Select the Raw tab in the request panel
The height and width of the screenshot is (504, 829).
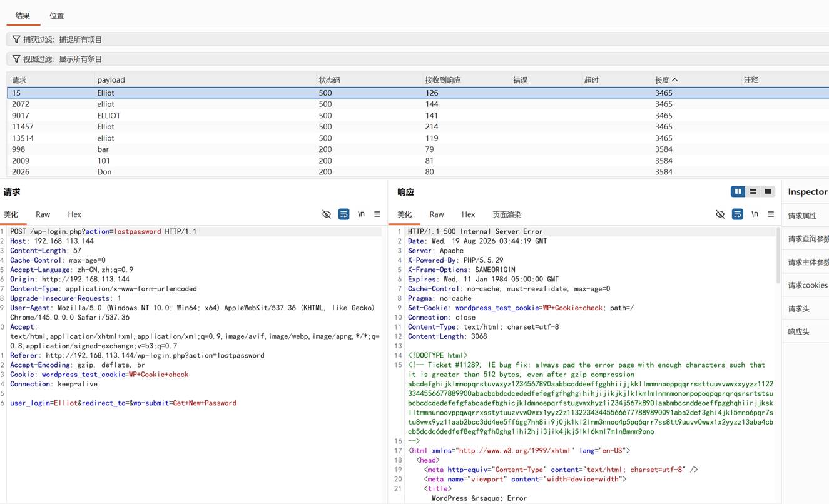43,214
